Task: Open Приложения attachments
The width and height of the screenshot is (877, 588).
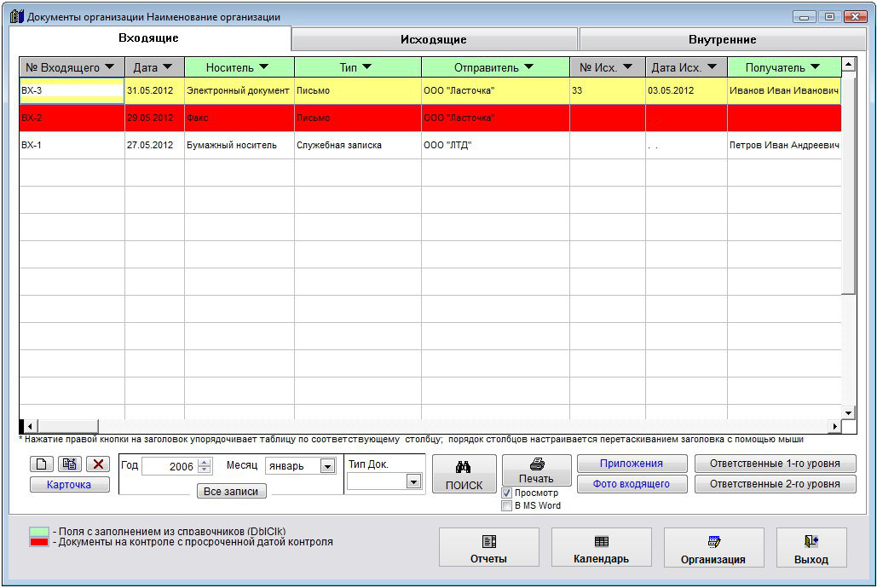Action: [x=632, y=464]
